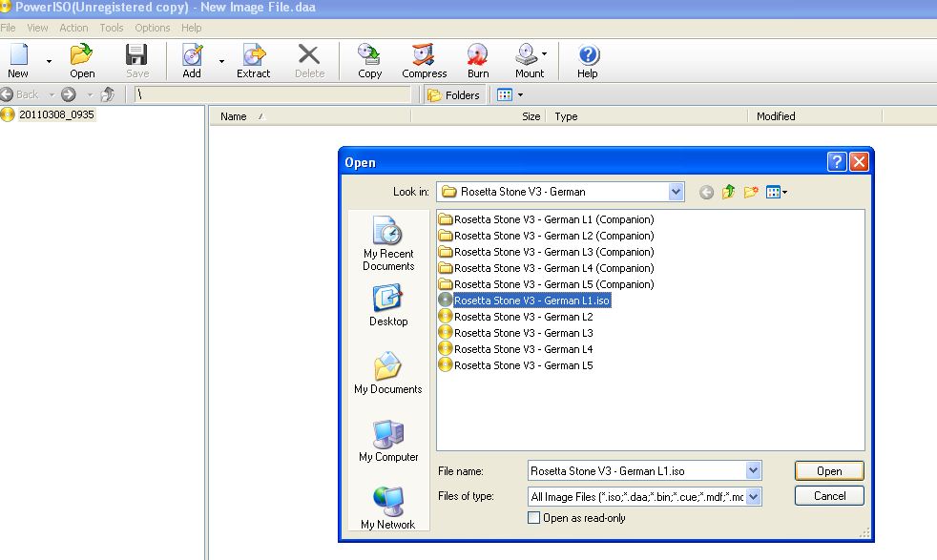Expand the Look in folder dropdown

(x=677, y=192)
